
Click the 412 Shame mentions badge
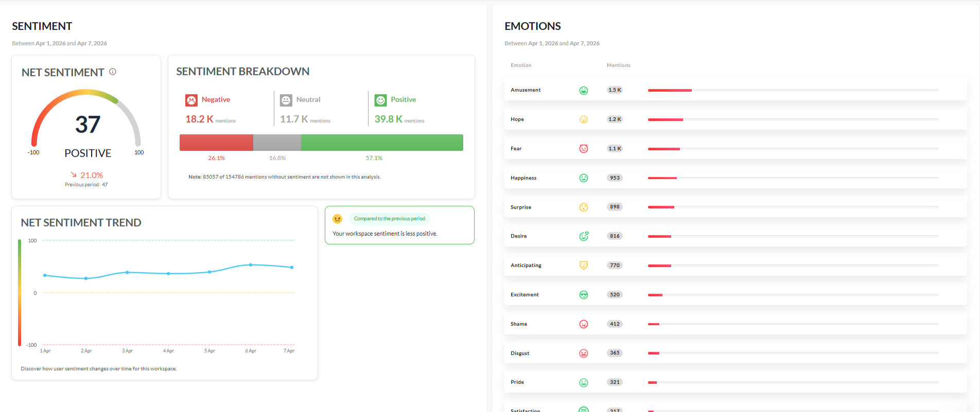click(x=615, y=324)
